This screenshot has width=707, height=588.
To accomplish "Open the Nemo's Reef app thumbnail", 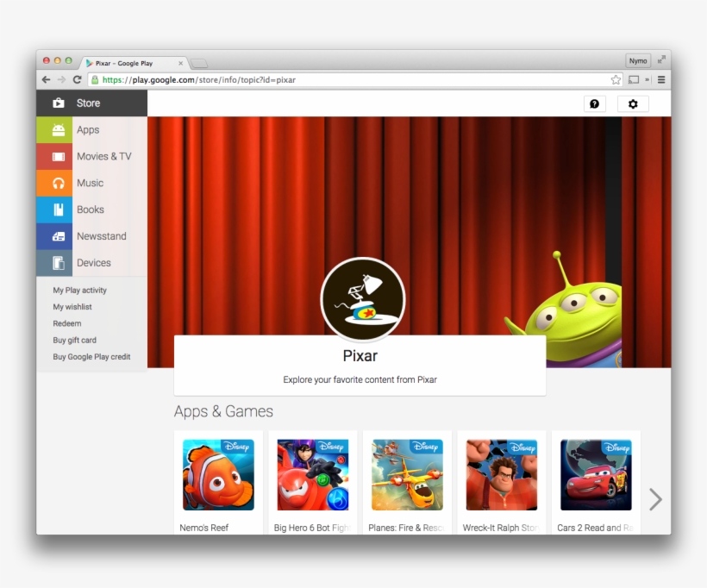I will 218,475.
